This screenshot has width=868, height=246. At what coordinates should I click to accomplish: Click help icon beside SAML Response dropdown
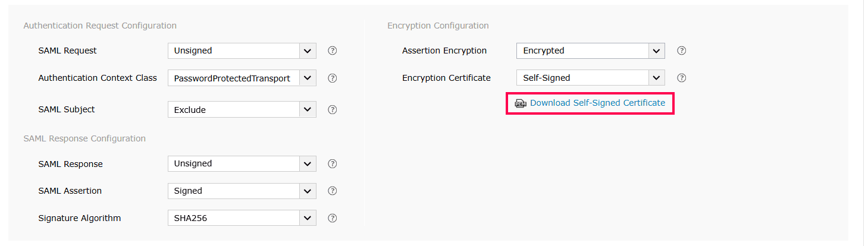click(333, 164)
